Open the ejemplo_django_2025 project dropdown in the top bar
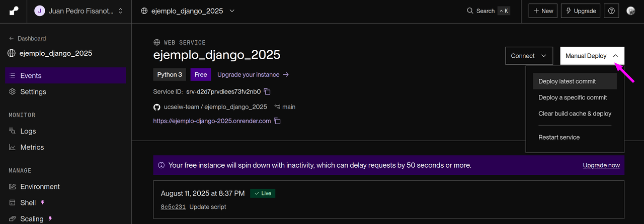Image resolution: width=644 pixels, height=224 pixels. (188, 11)
